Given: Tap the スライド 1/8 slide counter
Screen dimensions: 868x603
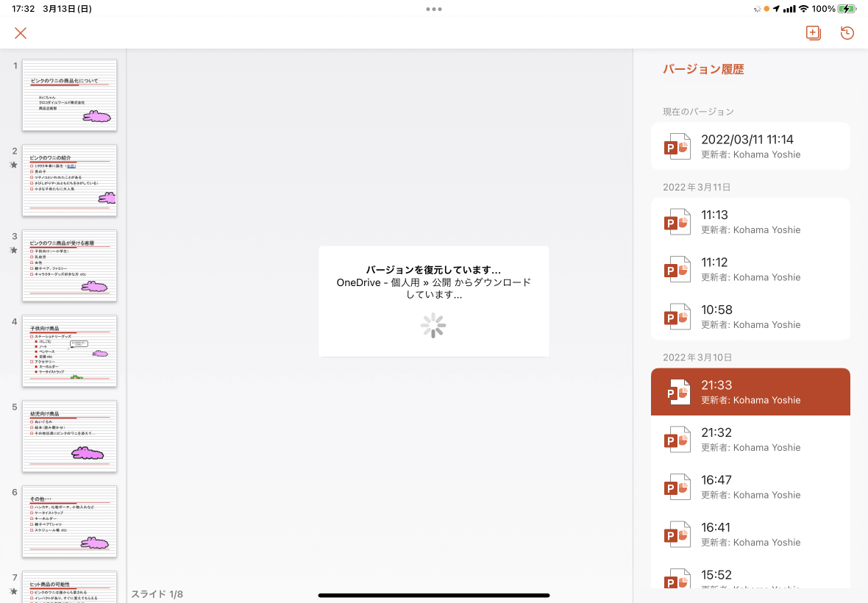Looking at the screenshot, I should (157, 594).
